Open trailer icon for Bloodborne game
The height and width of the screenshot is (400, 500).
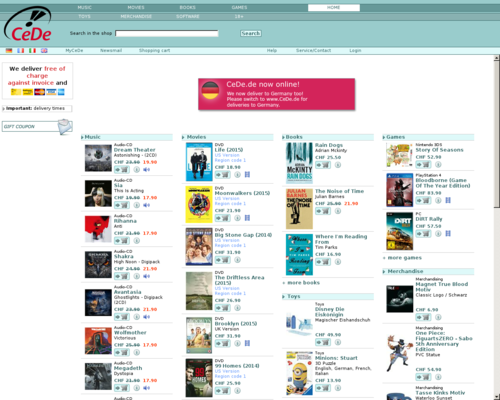click(x=448, y=200)
